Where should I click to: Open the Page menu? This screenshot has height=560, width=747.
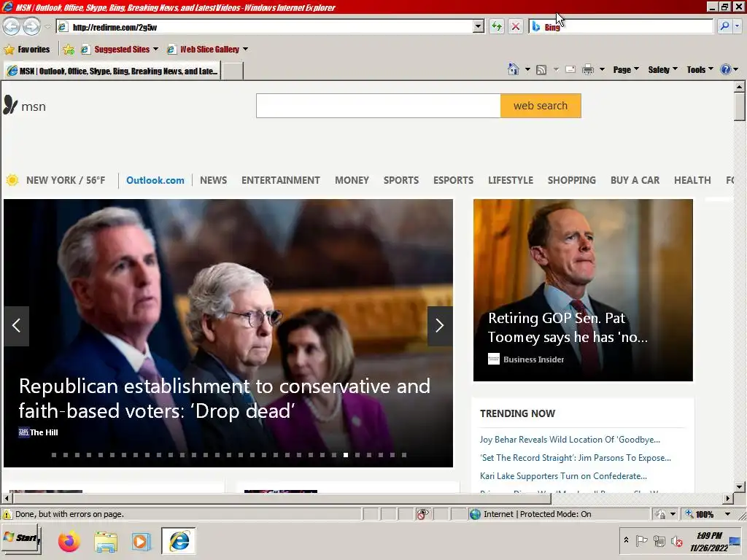click(625, 69)
